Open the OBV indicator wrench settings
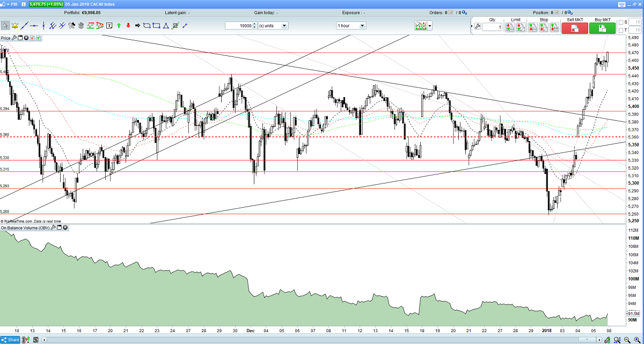This screenshot has height=344, width=644. (x=53, y=228)
